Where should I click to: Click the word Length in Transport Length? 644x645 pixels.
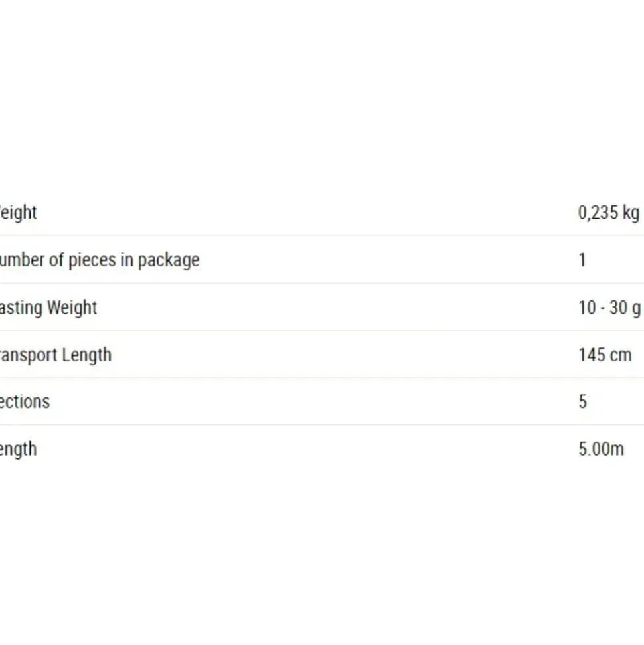pos(87,355)
